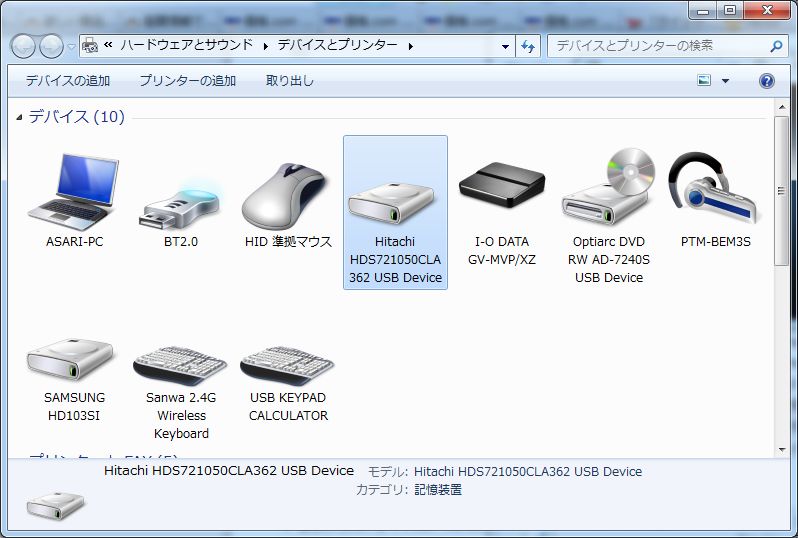Select the Sanwa 2.4G Wireless Keyboard icon
798x538 pixels.
(180, 365)
